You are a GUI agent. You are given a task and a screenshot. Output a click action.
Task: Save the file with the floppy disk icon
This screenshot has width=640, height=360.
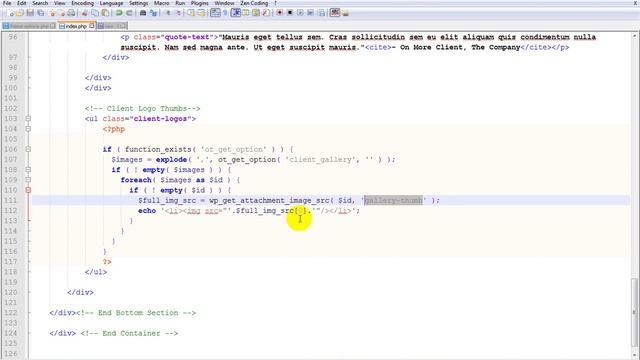[30, 13]
